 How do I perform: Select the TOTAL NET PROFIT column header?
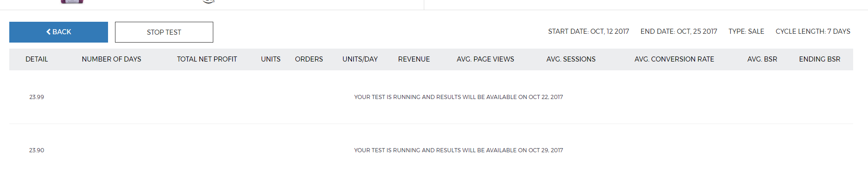coord(207,59)
